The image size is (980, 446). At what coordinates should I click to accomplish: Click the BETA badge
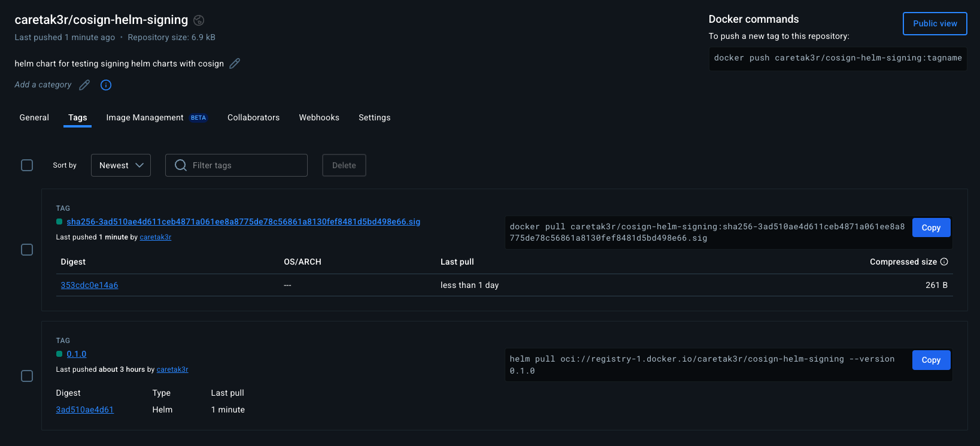(x=199, y=118)
